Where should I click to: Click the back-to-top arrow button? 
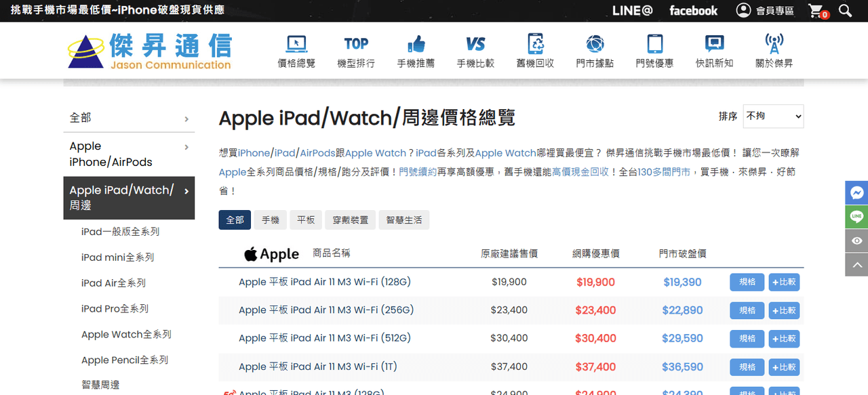pos(856,265)
